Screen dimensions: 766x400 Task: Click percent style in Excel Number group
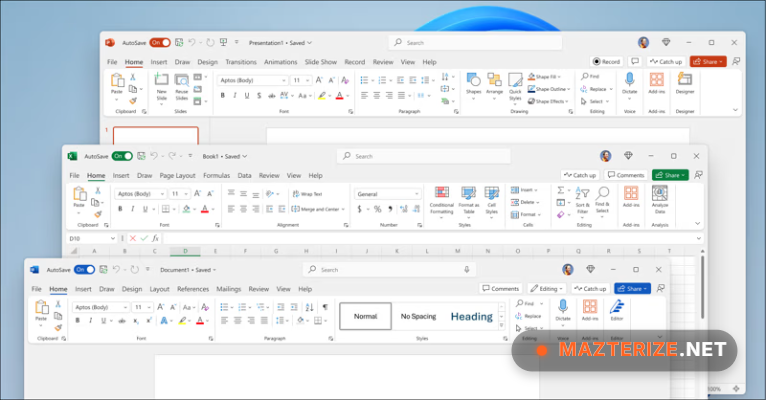point(378,209)
